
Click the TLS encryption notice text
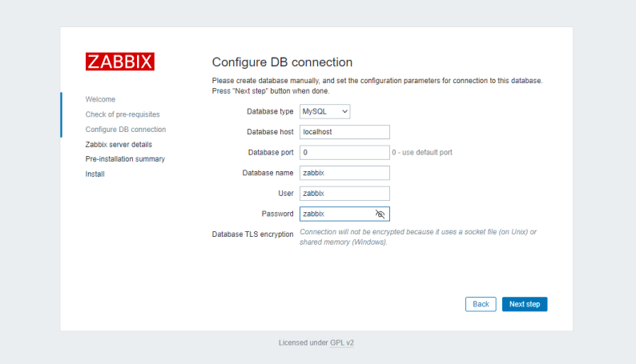(x=417, y=237)
